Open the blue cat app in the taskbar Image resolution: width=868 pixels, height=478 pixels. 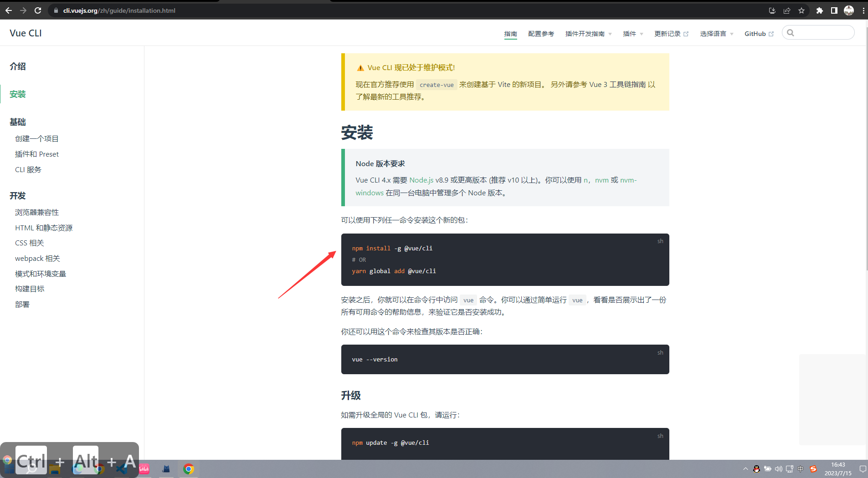tap(166, 469)
